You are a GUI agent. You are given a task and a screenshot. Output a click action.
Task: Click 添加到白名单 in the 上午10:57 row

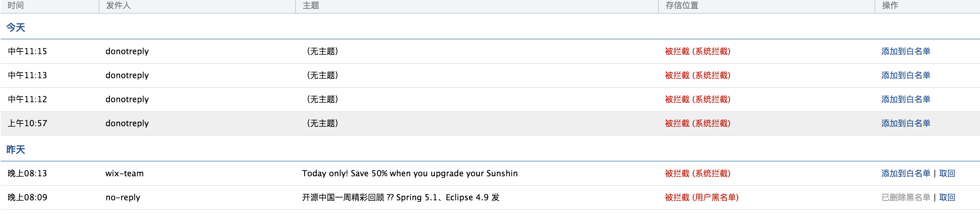pos(905,123)
